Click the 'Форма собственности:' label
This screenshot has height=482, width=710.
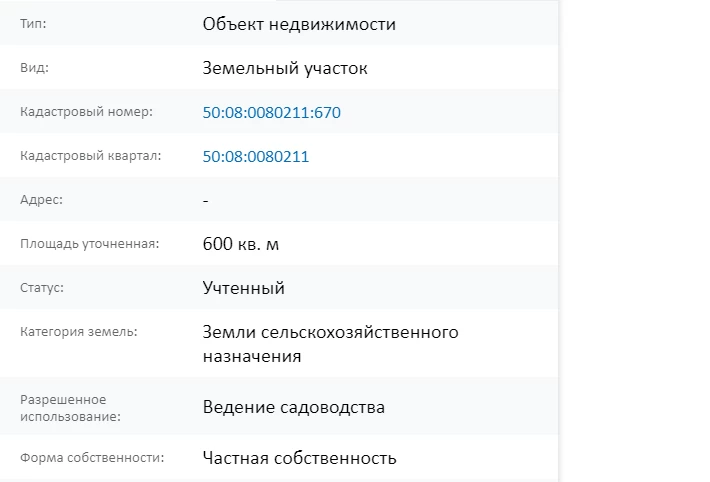coord(91,458)
